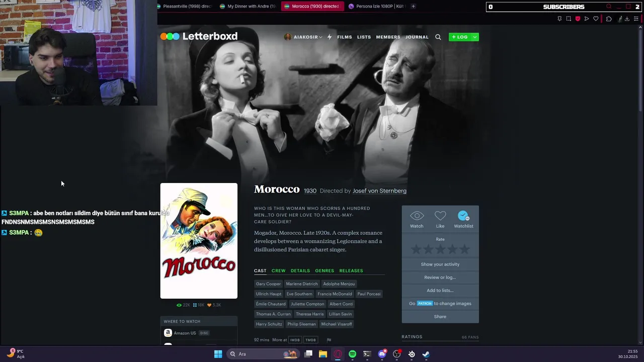Screen dimensions: 644x362
Task: Open JOURNAL in navigation bar
Action: tap(417, 37)
